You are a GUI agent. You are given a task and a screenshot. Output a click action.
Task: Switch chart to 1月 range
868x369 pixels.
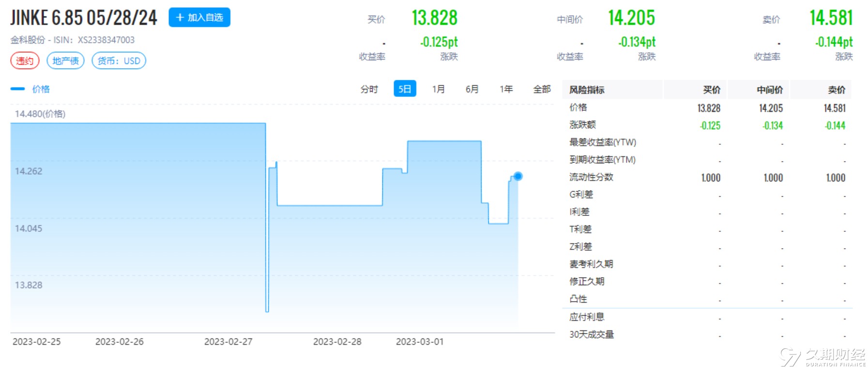(x=438, y=89)
